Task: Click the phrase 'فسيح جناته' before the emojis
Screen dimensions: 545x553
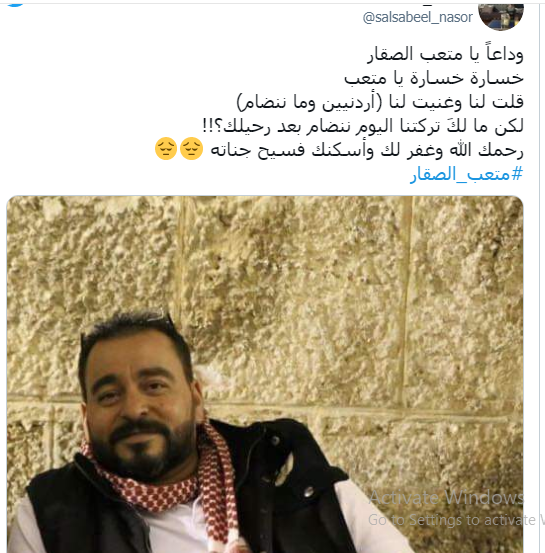Action: [258, 151]
